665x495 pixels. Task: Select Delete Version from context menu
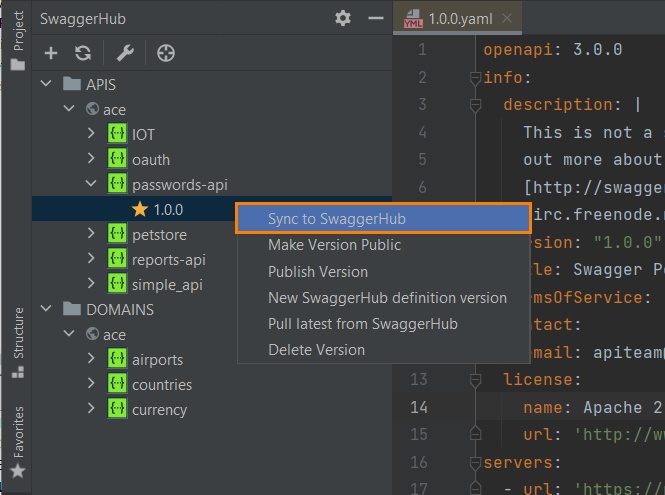point(316,350)
